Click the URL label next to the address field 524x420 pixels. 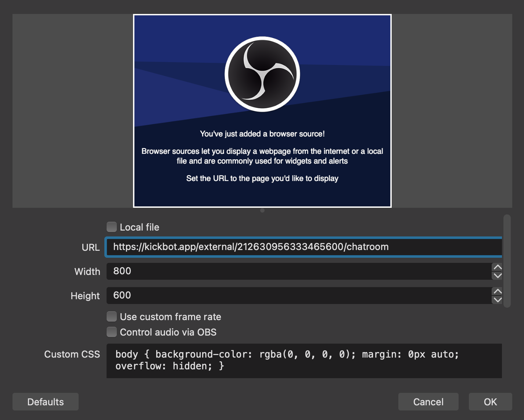[x=90, y=247]
